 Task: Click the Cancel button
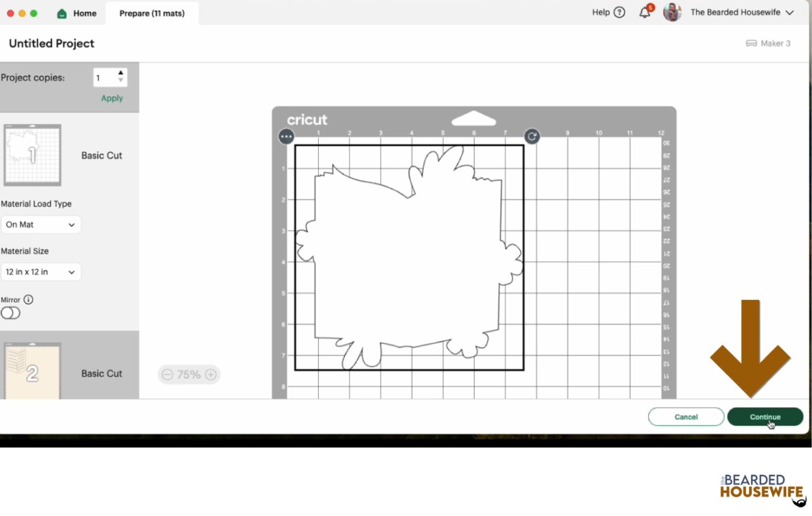tap(686, 417)
